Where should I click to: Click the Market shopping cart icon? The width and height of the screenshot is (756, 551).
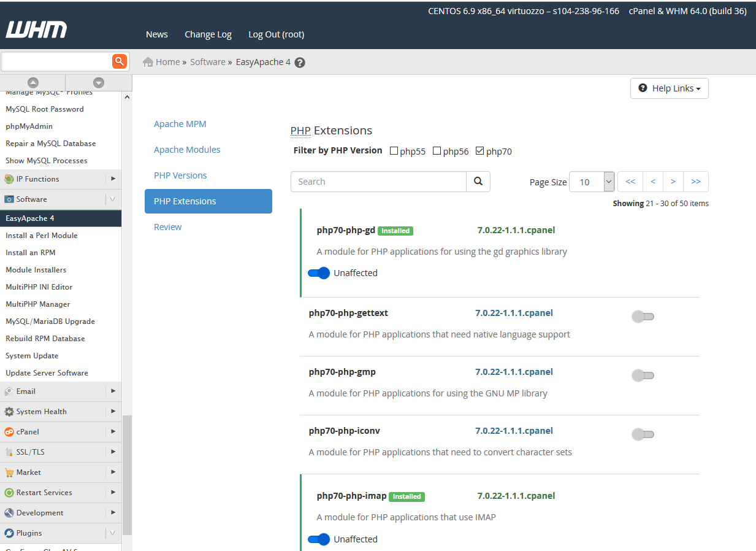9,472
